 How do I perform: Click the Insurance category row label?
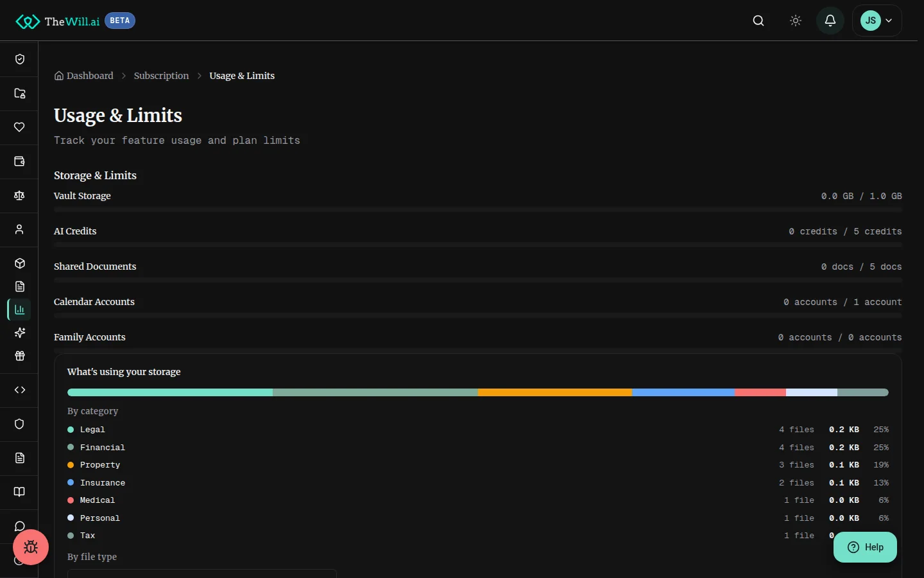(x=103, y=483)
